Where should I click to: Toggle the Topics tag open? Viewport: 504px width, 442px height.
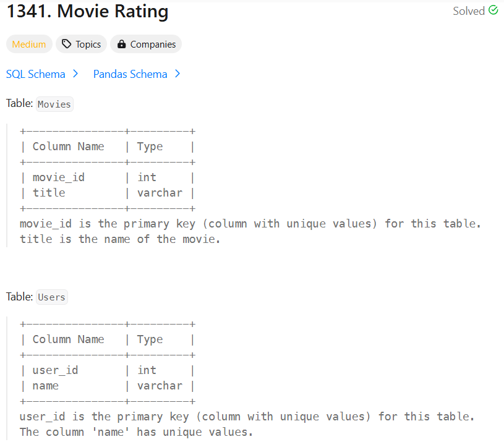[80, 44]
